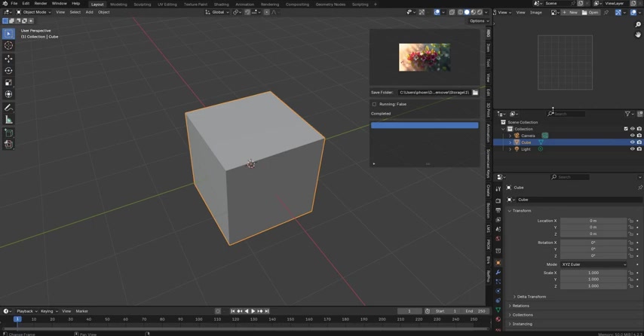Image resolution: width=644 pixels, height=336 pixels.
Task: Hide the Cube in the outliner
Action: [x=633, y=142]
